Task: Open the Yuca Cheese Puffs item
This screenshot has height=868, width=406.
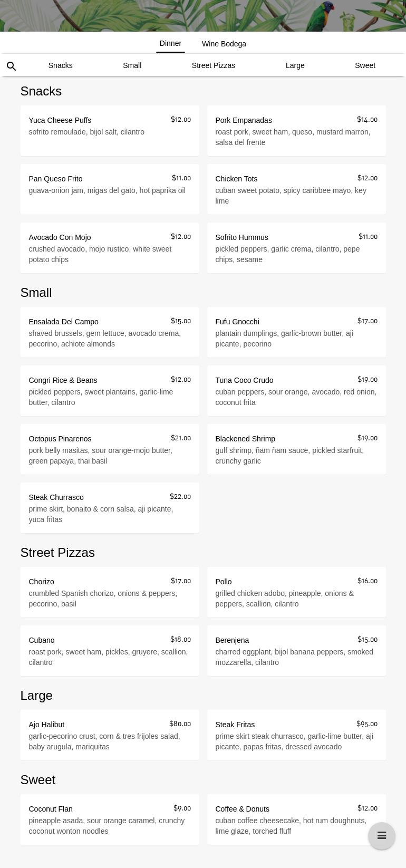Action: click(x=110, y=131)
